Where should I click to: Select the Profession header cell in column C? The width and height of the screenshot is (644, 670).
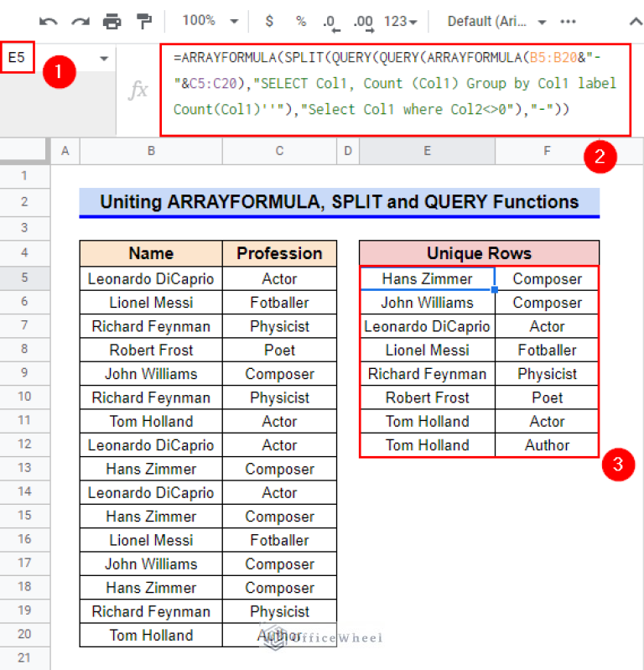tap(279, 253)
